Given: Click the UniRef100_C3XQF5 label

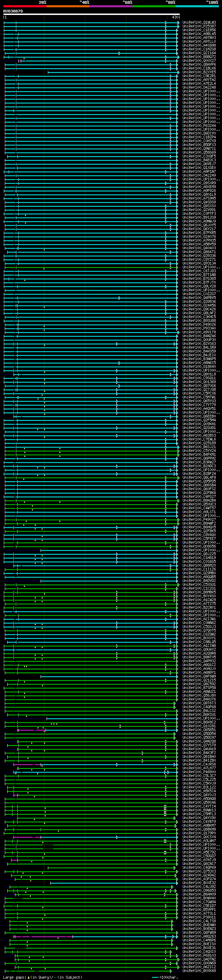Looking at the screenshot, I should click(x=199, y=156).
